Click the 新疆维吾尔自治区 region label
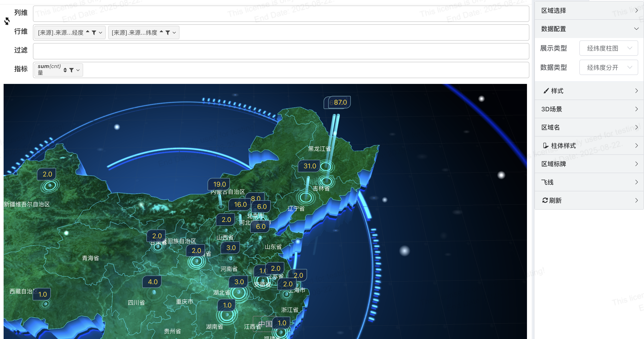Screen dimensions: 644x339 27,204
